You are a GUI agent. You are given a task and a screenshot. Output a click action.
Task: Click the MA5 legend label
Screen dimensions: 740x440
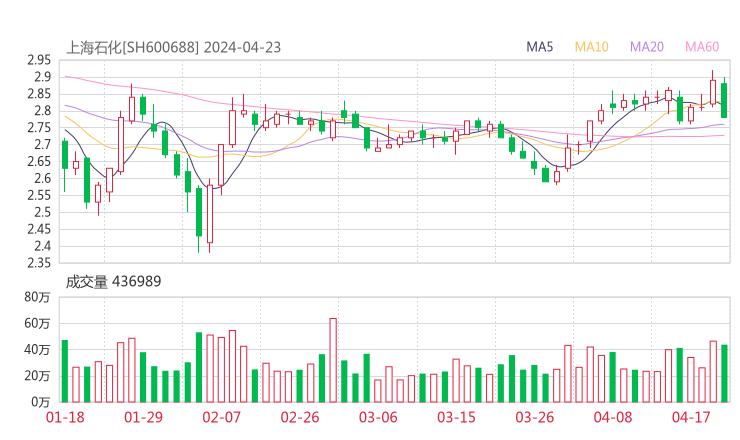tap(539, 47)
